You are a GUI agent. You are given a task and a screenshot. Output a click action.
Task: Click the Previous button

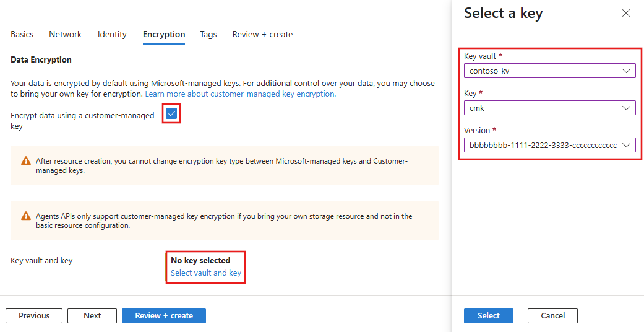pyautogui.click(x=34, y=316)
